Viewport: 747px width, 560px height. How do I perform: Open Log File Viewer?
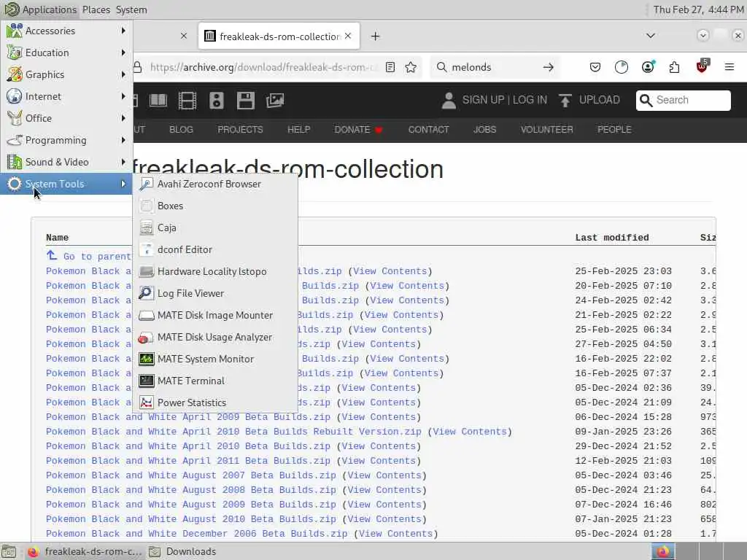[215, 293]
